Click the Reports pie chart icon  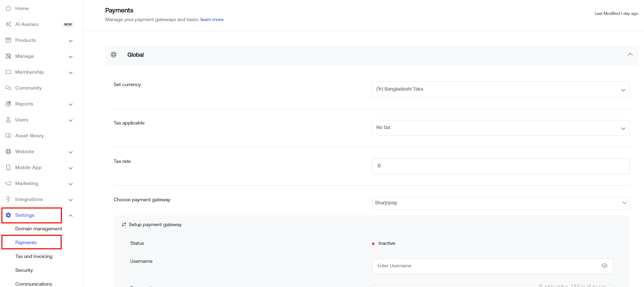pyautogui.click(x=8, y=104)
